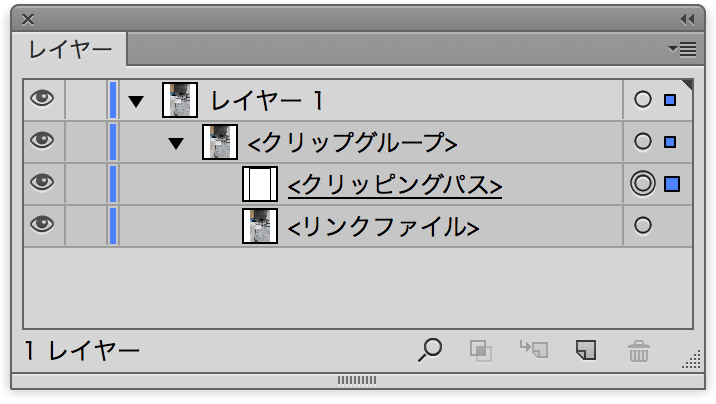This screenshot has width=716, height=404.
Task: Collapse the panel with double-arrow icon
Action: [x=687, y=19]
